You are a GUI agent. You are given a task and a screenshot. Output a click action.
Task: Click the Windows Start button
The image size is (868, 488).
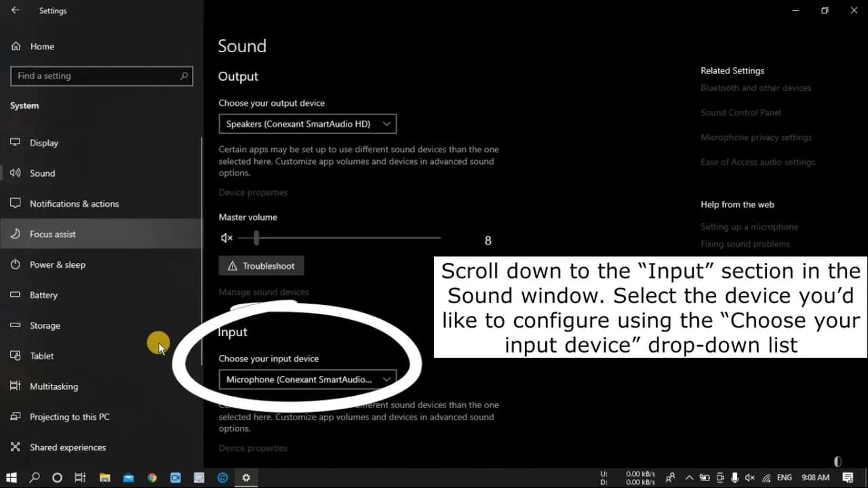tap(11, 478)
